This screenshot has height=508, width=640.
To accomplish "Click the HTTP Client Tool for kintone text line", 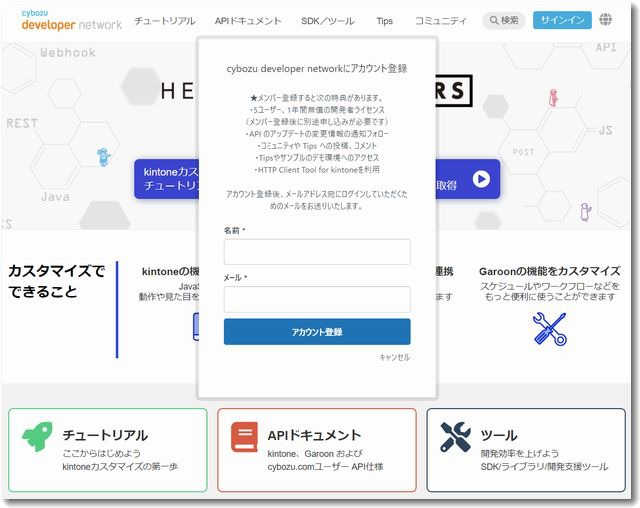I will pyautogui.click(x=317, y=170).
